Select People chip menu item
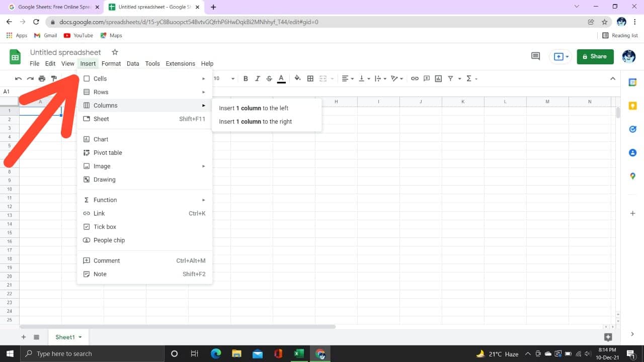This screenshot has width=644, height=362. coord(145,240)
